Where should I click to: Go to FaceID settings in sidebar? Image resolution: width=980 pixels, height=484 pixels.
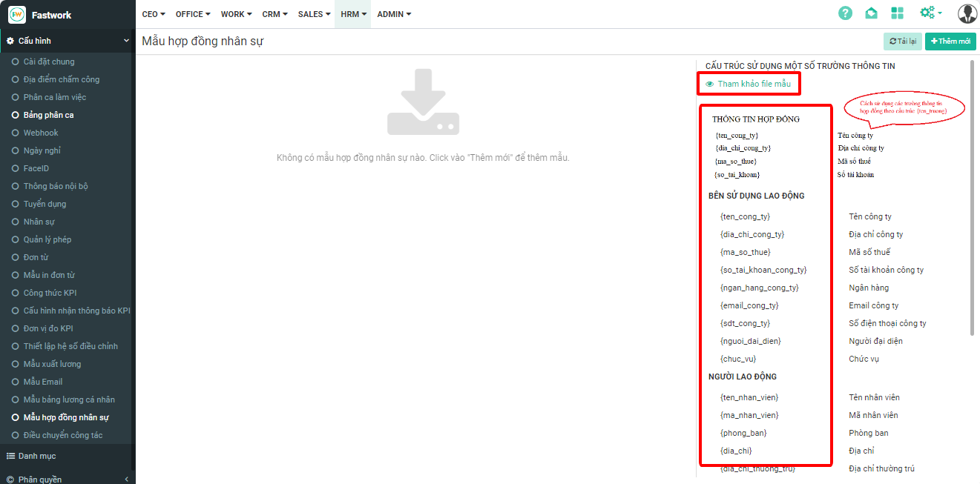coord(36,168)
